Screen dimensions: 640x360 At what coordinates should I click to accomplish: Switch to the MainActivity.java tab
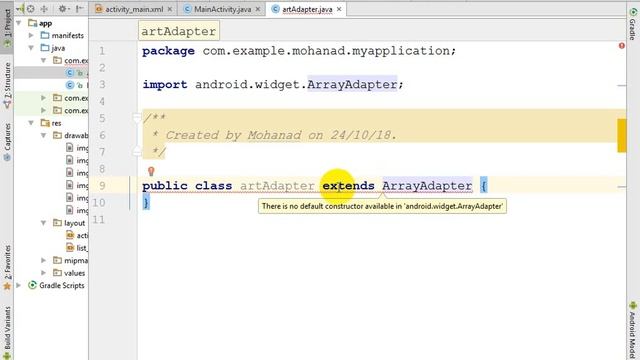coord(222,9)
